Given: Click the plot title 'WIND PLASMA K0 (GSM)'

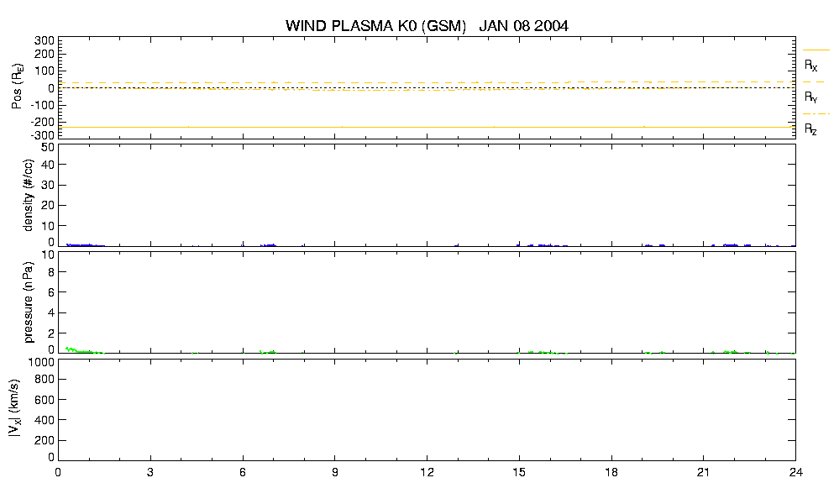Looking at the screenshot, I should pos(375,26).
